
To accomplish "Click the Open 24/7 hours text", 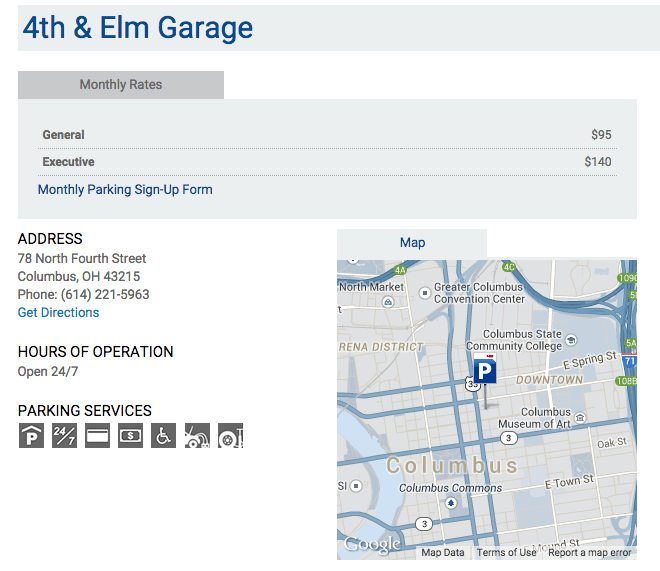I will 48,372.
